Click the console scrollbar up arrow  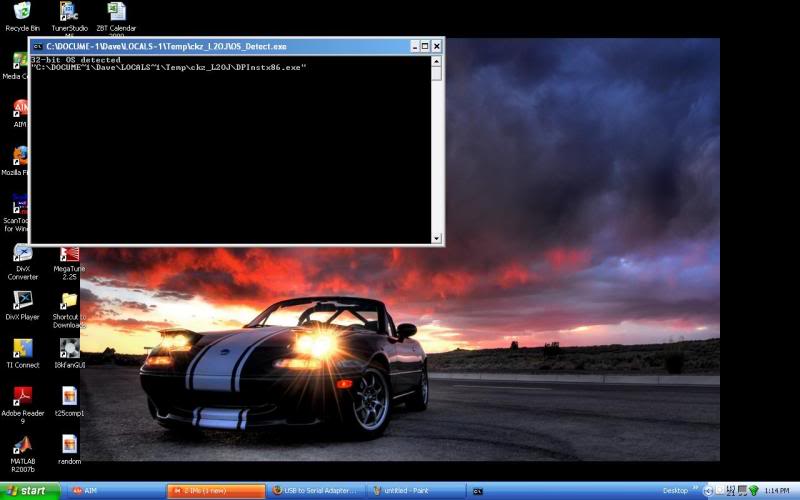tap(436, 61)
